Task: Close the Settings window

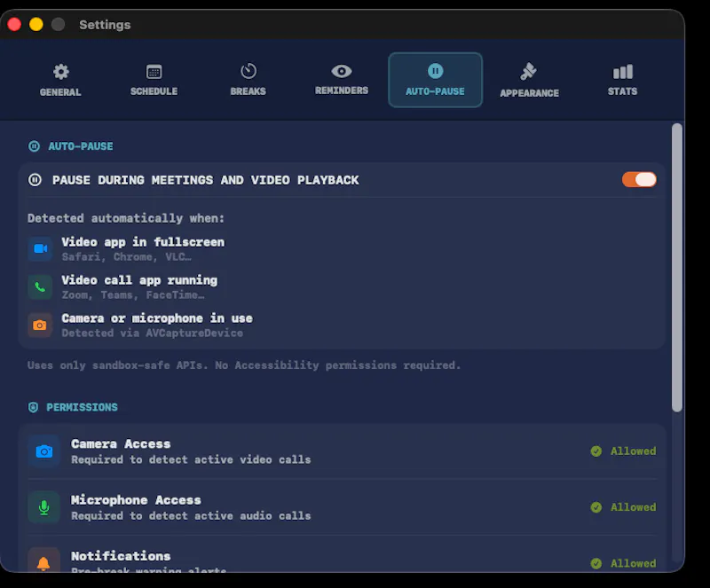Action: (14, 25)
